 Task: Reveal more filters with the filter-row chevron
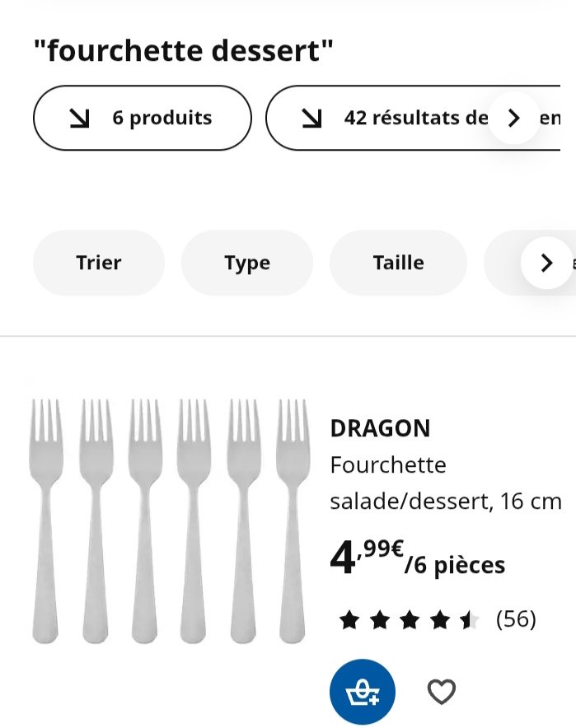[546, 263]
